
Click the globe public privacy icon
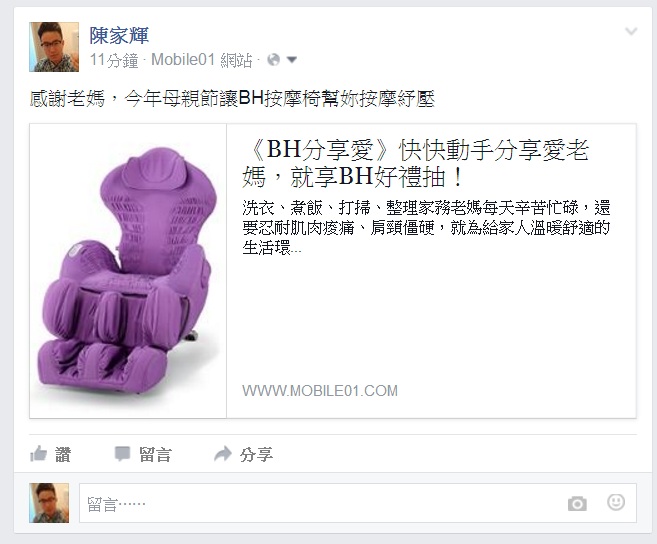[273, 60]
